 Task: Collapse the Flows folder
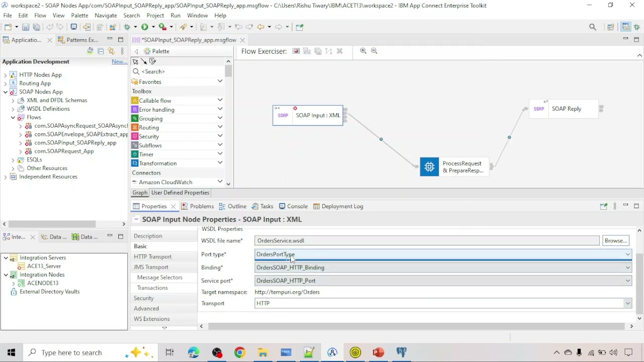(13, 117)
